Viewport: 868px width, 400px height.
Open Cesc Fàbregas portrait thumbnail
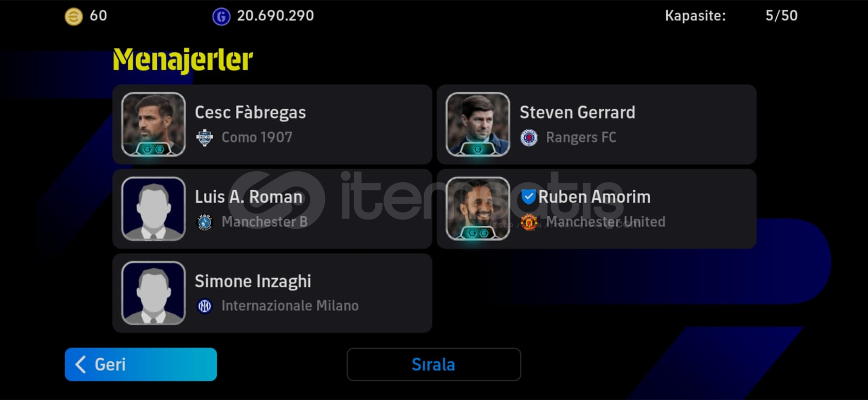point(154,124)
